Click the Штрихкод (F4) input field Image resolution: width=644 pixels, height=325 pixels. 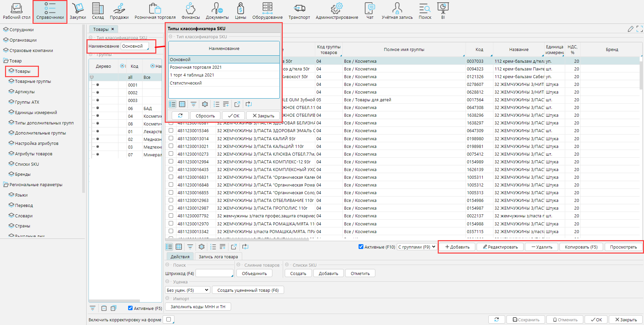tap(214, 273)
